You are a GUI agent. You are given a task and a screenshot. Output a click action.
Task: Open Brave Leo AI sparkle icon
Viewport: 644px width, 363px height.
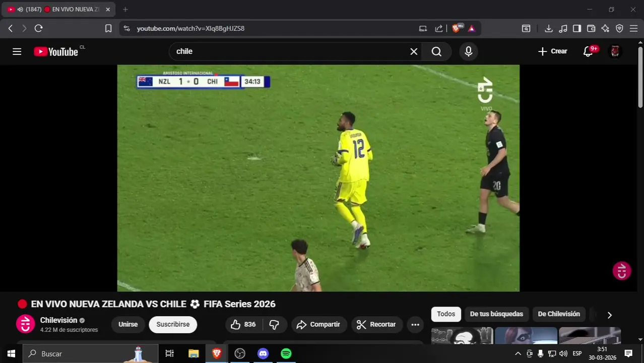click(605, 28)
